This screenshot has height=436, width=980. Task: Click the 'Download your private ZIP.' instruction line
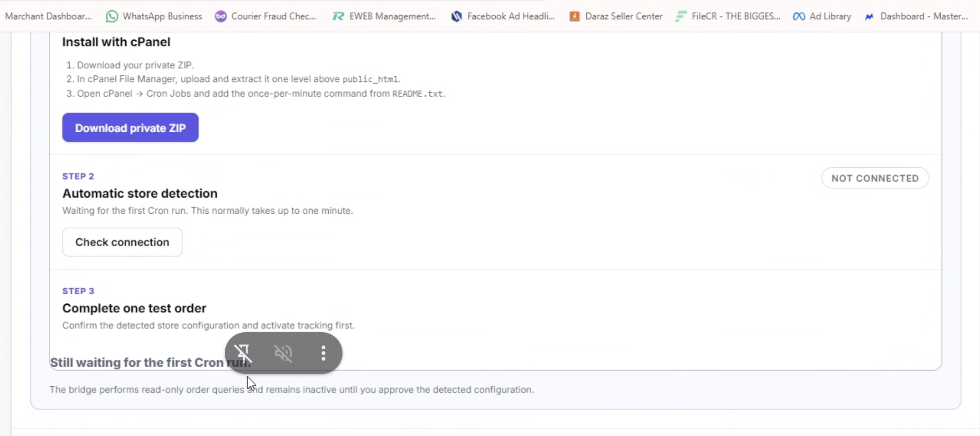136,65
